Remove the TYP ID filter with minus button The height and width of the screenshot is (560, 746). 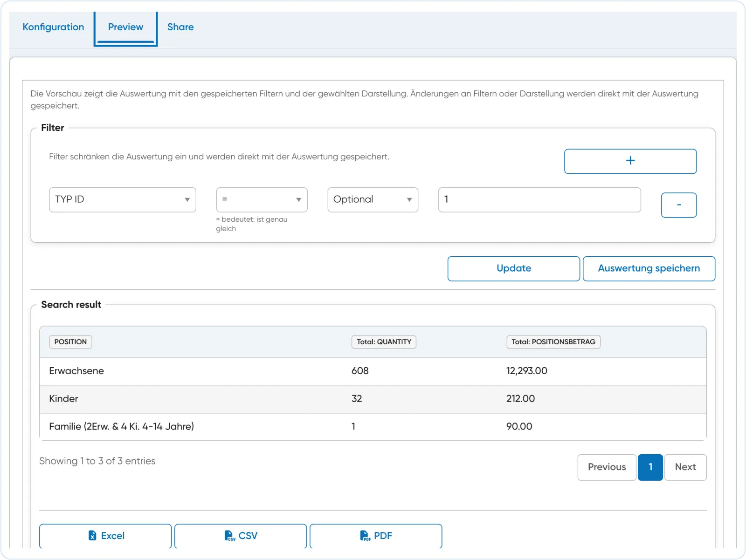pos(679,205)
